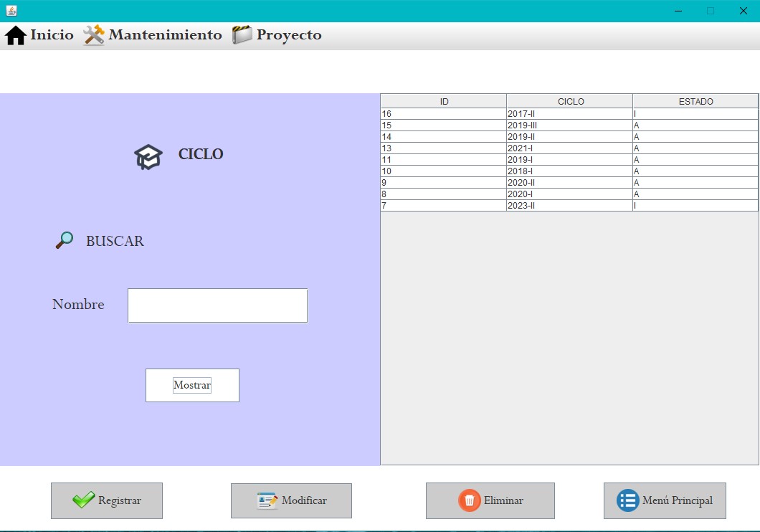760x532 pixels.
Task: Click the orange trash icon on Eliminar
Action: coord(469,500)
